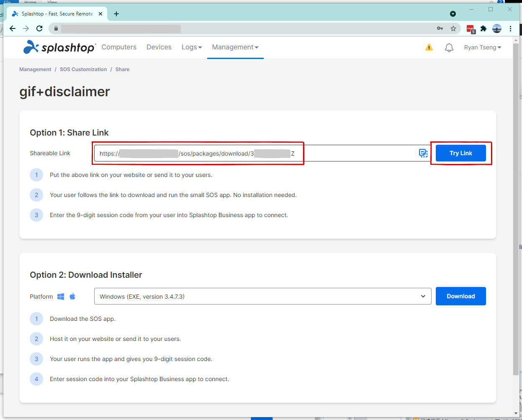522x420 pixels.
Task: Click the tab search dropdown circle
Action: tap(453, 14)
